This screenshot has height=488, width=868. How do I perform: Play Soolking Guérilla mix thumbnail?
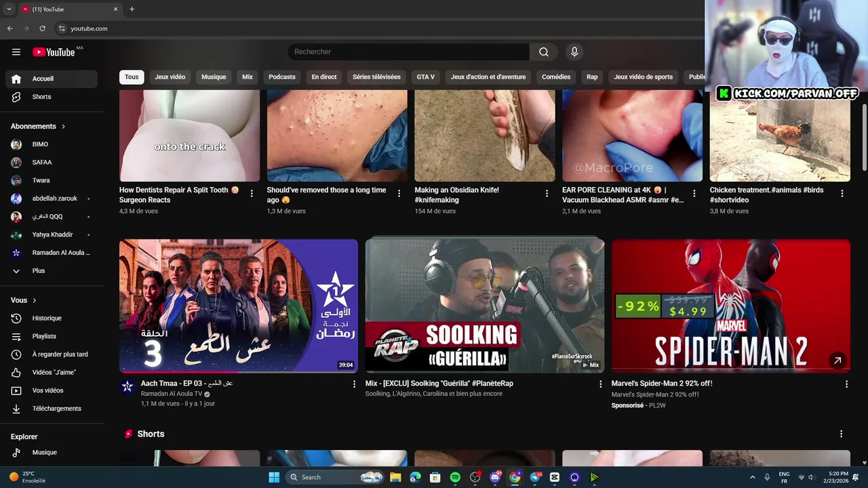[485, 306]
